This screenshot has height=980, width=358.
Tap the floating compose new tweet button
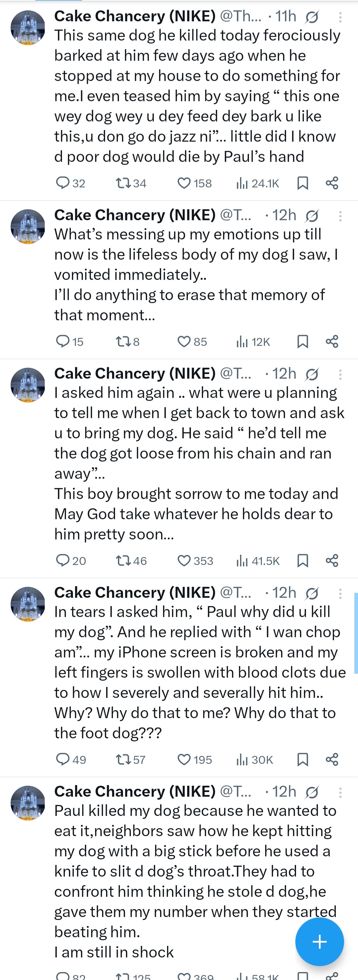click(320, 942)
